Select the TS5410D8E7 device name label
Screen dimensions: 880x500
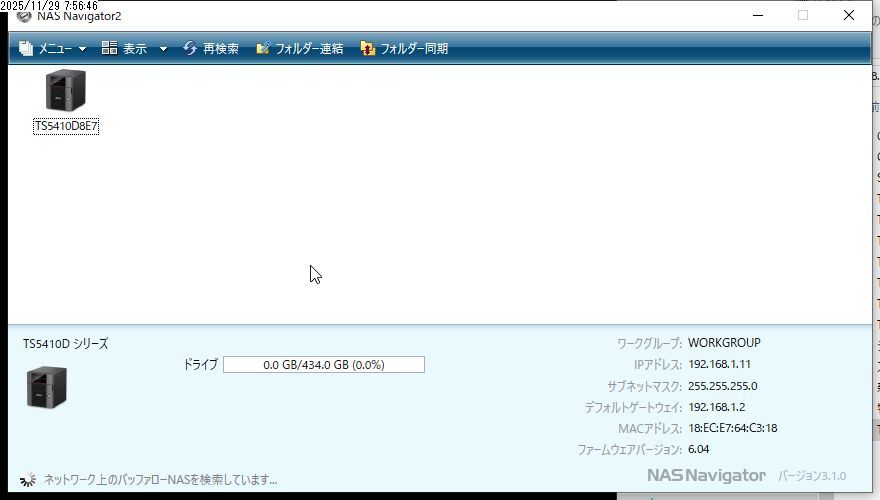pyautogui.click(x=66, y=126)
